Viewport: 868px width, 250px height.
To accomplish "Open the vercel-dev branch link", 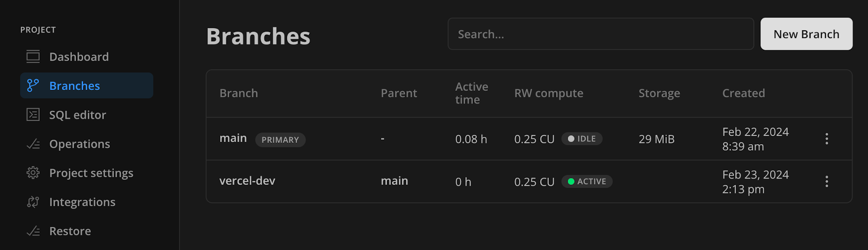I will tap(247, 181).
